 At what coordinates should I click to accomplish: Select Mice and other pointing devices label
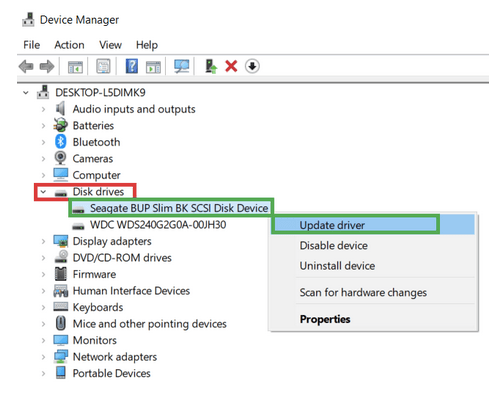tap(150, 324)
